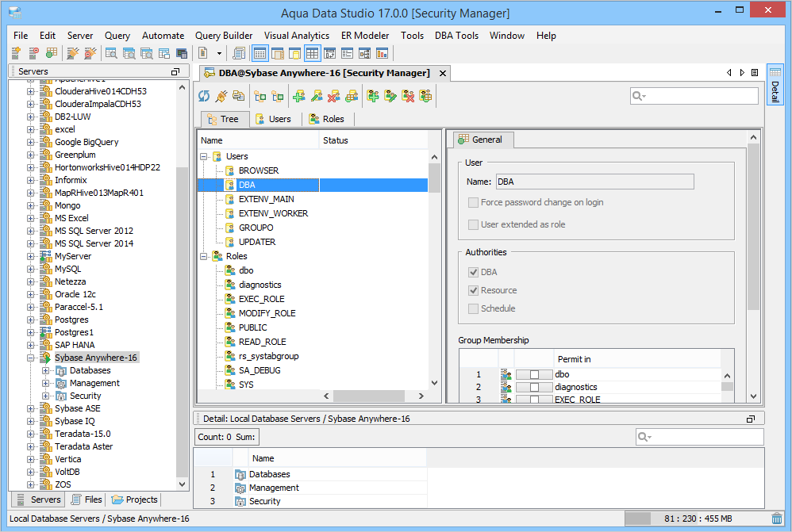Expand the Security node in Servers tree
Image resolution: width=792 pixels, height=532 pixels.
(45, 396)
